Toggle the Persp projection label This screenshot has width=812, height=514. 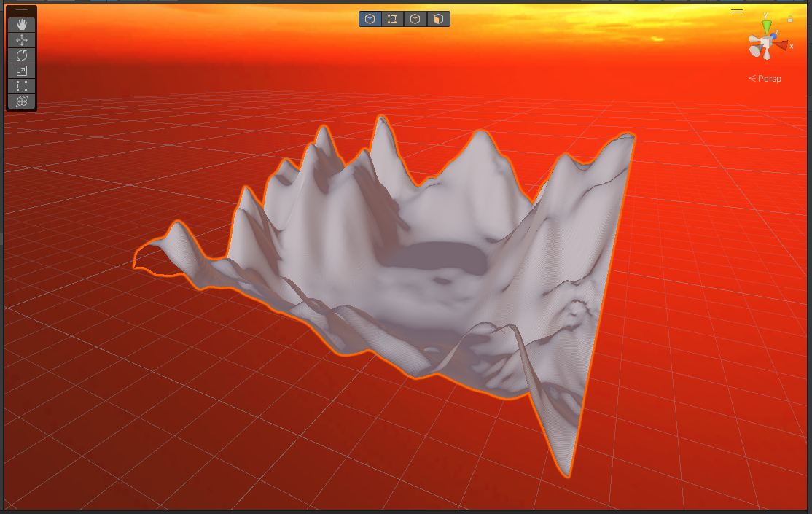point(765,79)
